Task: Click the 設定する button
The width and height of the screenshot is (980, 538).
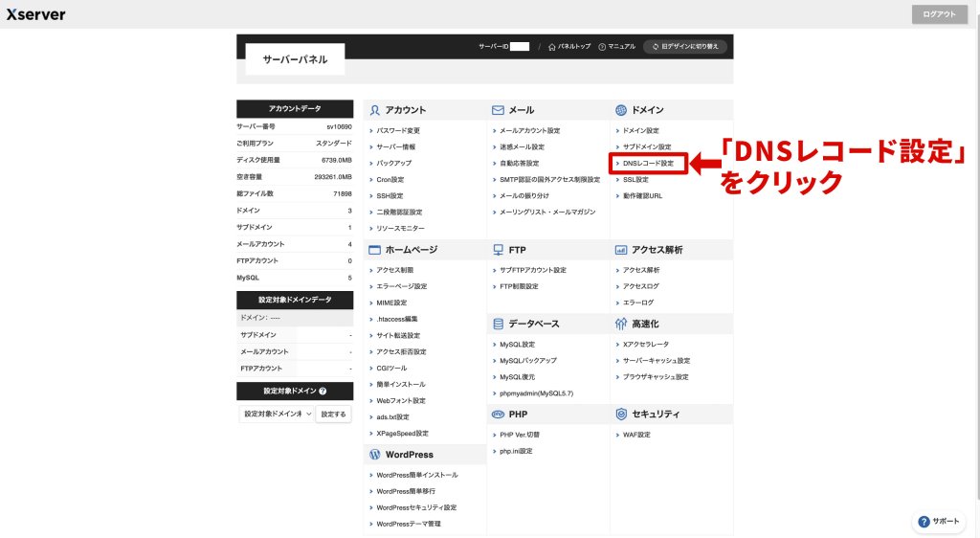Action: [333, 414]
